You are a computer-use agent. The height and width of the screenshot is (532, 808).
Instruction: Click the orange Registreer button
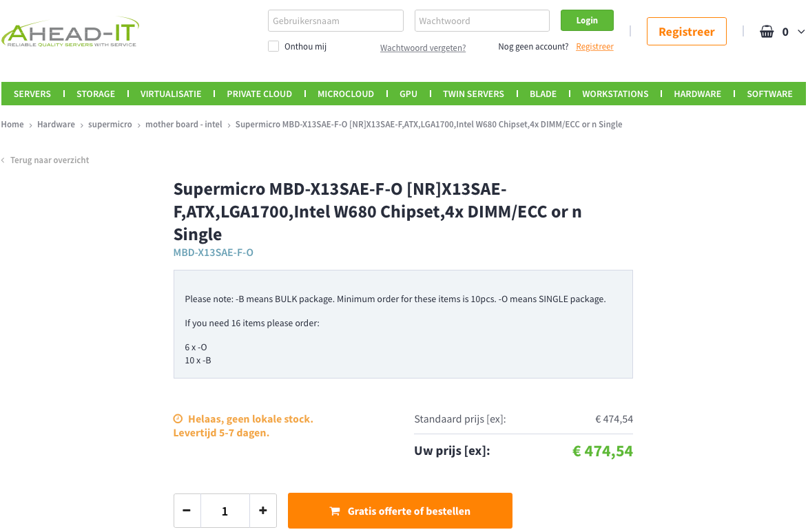[x=686, y=32]
